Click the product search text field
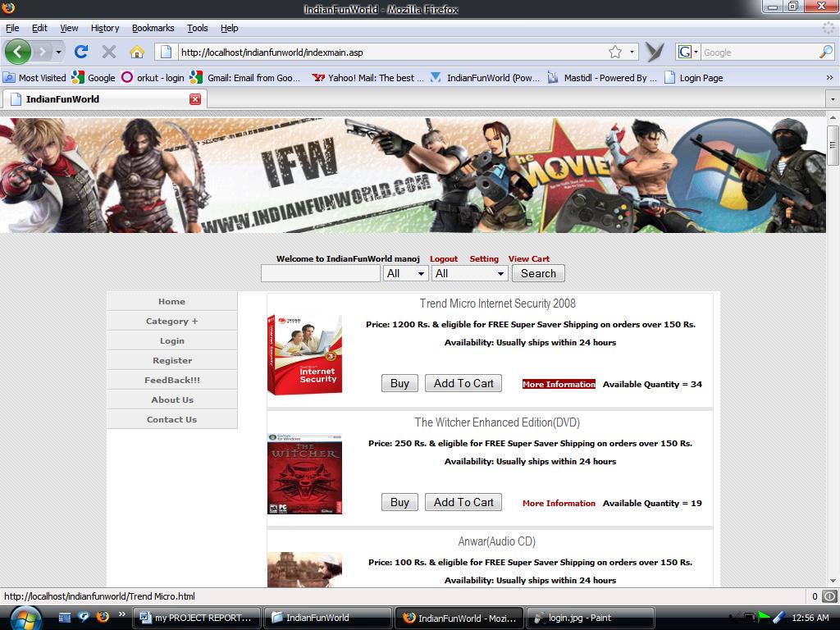This screenshot has height=630, width=840. 320,273
